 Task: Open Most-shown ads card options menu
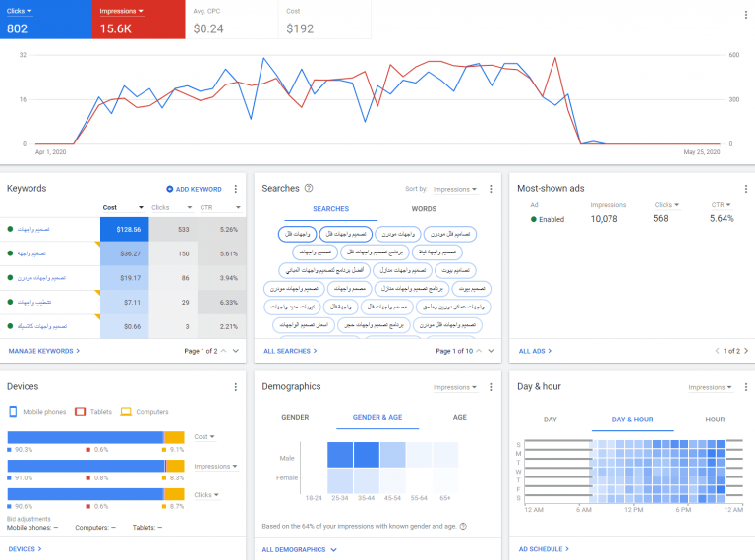click(744, 189)
